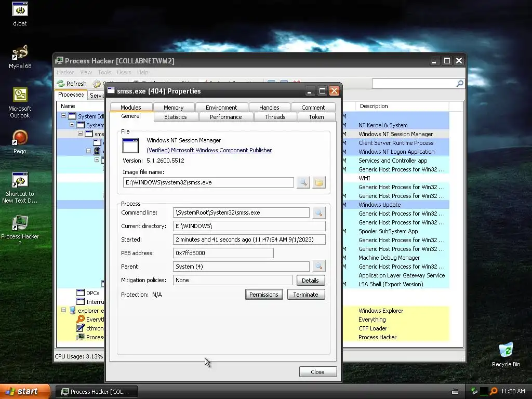Open the Users menu

click(x=124, y=72)
